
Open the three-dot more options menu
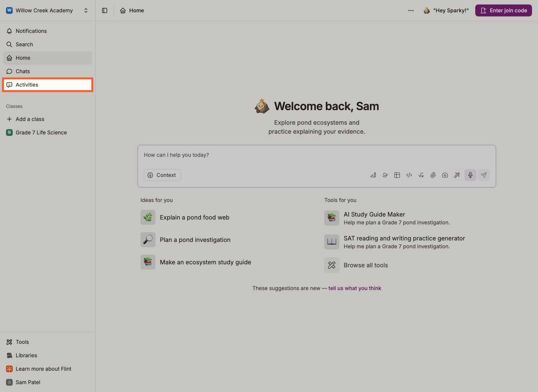click(x=411, y=10)
